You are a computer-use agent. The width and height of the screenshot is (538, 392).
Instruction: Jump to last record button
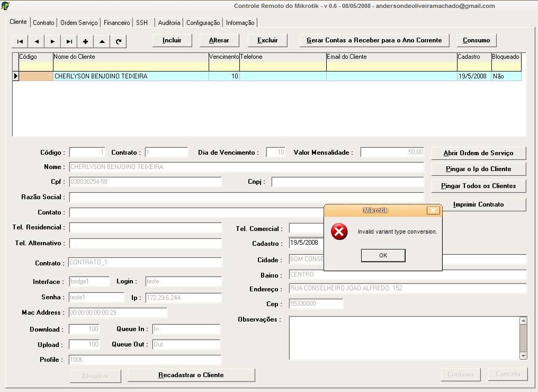[x=69, y=41]
